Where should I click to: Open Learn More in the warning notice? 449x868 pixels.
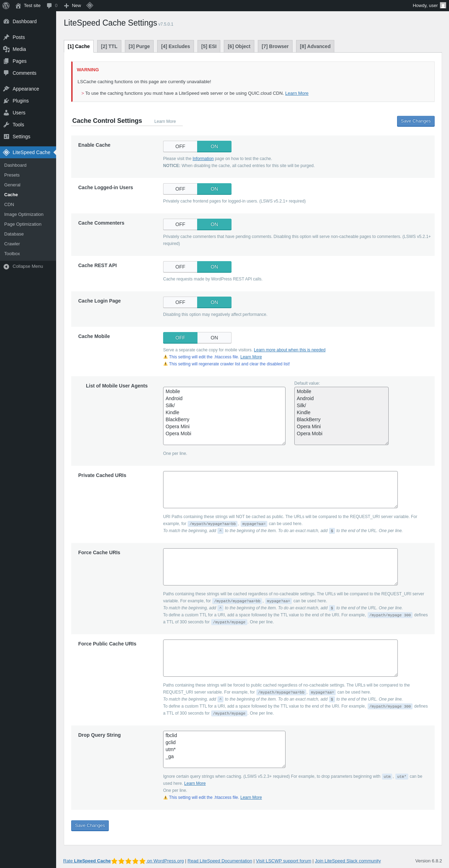(297, 93)
